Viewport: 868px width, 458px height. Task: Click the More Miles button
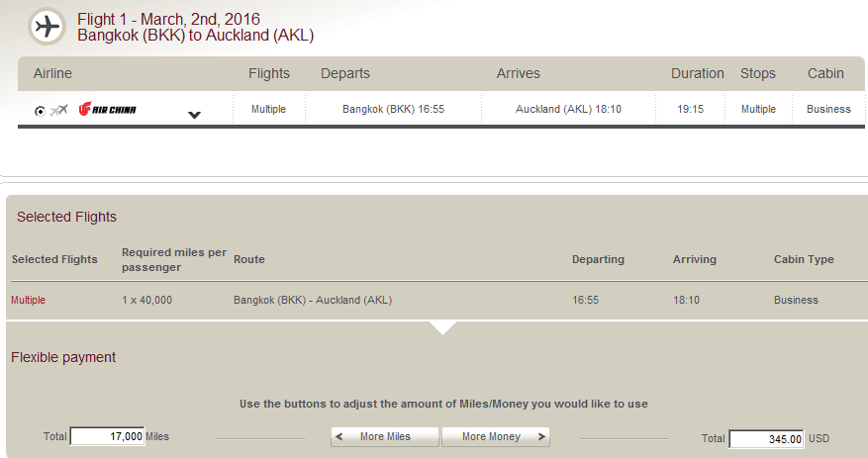(x=385, y=436)
